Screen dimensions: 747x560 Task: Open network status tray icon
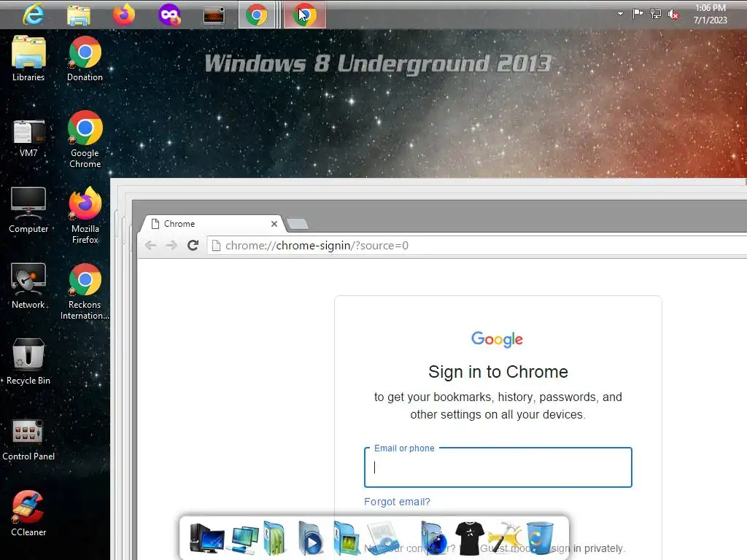656,14
